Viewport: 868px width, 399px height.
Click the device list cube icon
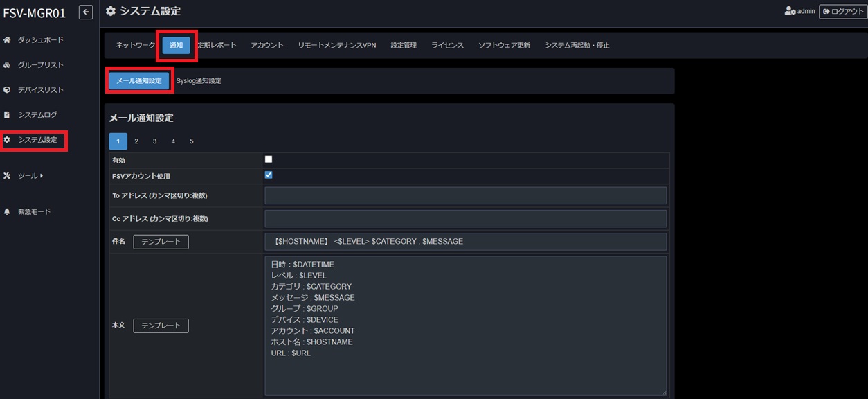7,90
